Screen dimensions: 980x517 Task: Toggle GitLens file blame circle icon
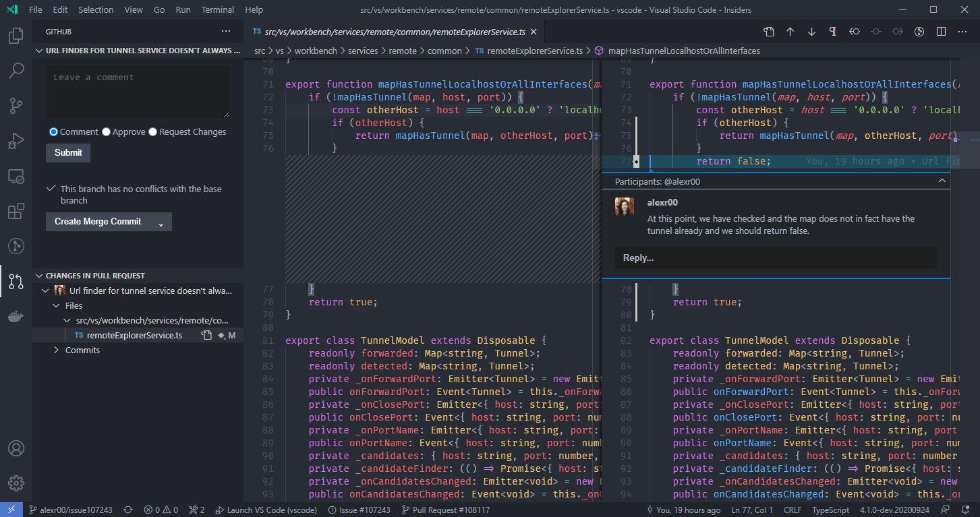[x=919, y=32]
